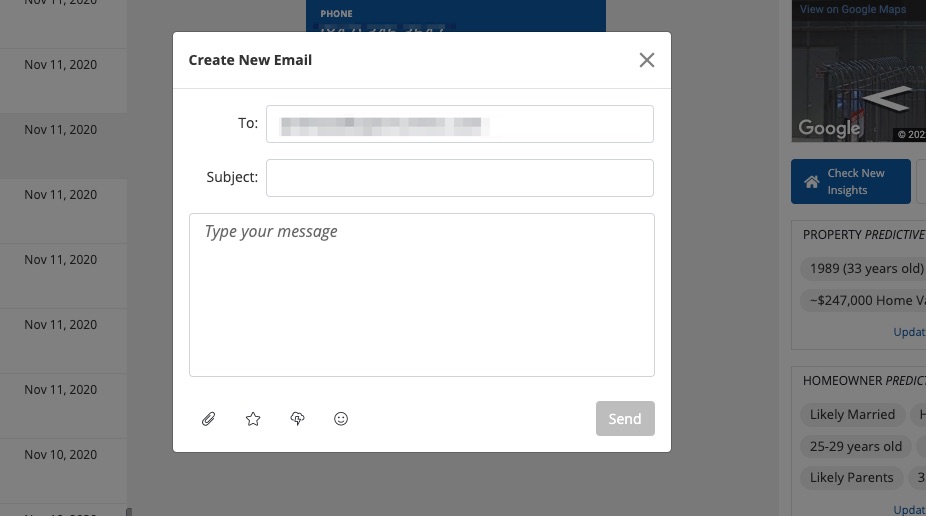Click the Google logo on street view
926x516 pixels.
(829, 128)
